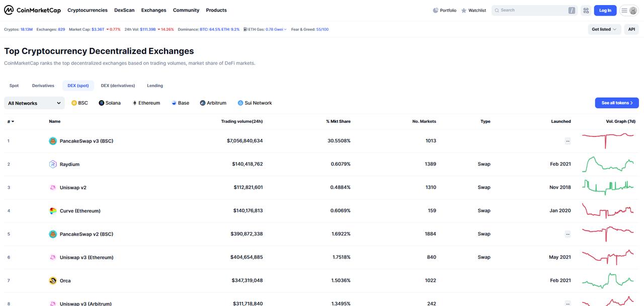644x306 pixels.
Task: Switch to the Lending tab
Action: 155,86
